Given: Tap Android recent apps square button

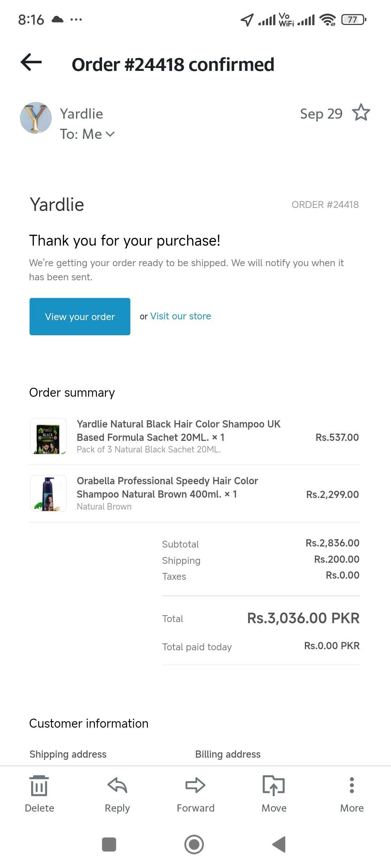Looking at the screenshot, I should 109,844.
